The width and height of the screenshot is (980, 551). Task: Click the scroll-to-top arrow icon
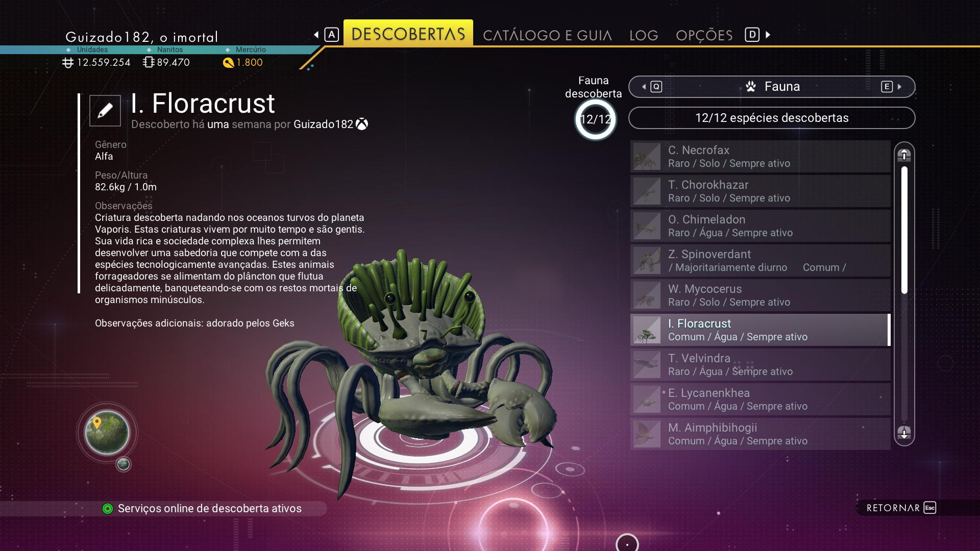pos(904,155)
